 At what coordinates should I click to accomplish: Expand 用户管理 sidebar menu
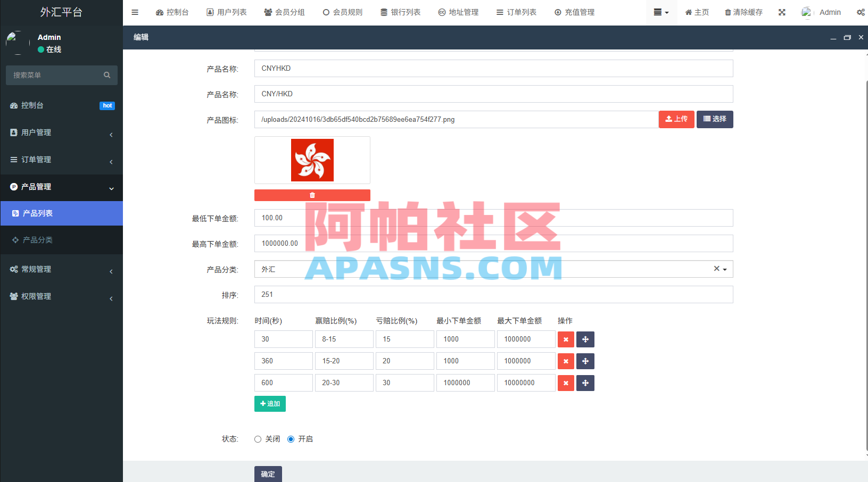point(62,132)
